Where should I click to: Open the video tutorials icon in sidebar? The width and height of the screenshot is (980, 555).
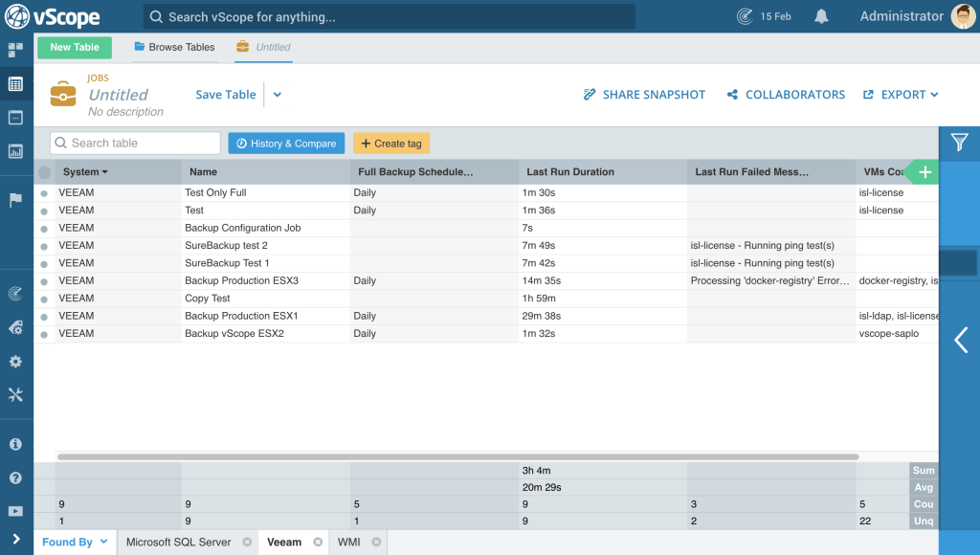pos(15,511)
